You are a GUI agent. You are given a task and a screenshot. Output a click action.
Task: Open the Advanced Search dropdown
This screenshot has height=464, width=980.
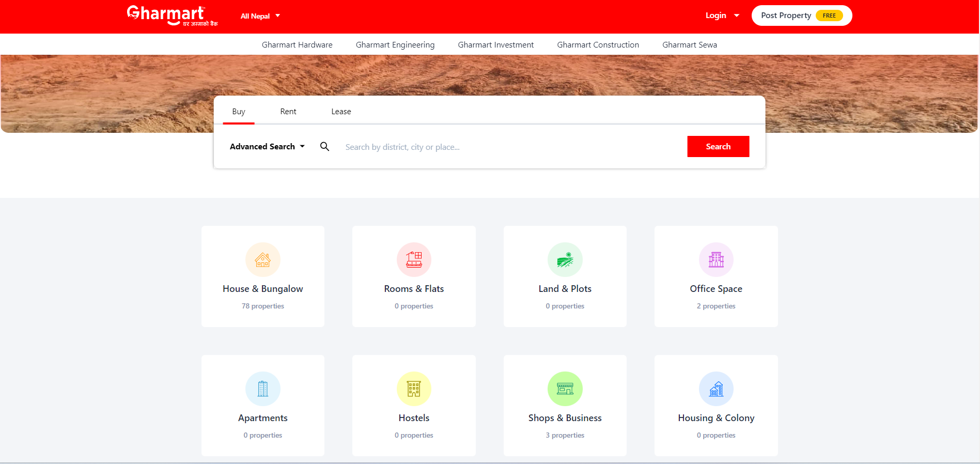click(x=267, y=147)
